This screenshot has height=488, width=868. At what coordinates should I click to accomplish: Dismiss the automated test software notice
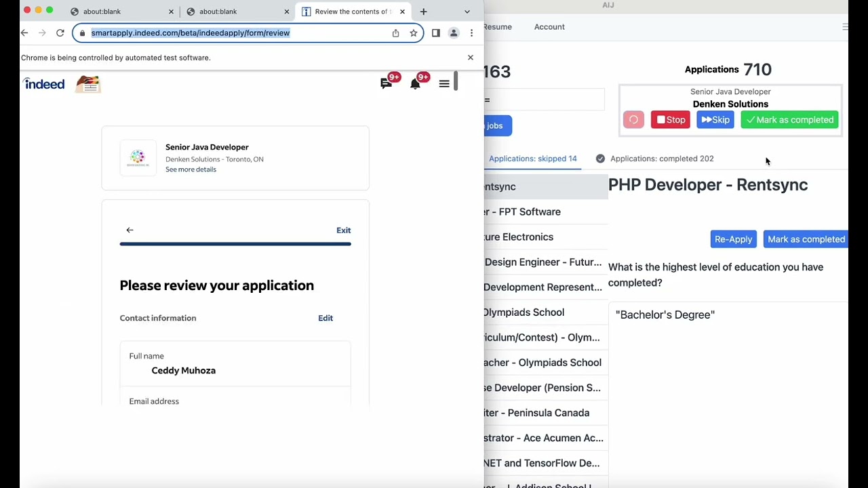(471, 58)
